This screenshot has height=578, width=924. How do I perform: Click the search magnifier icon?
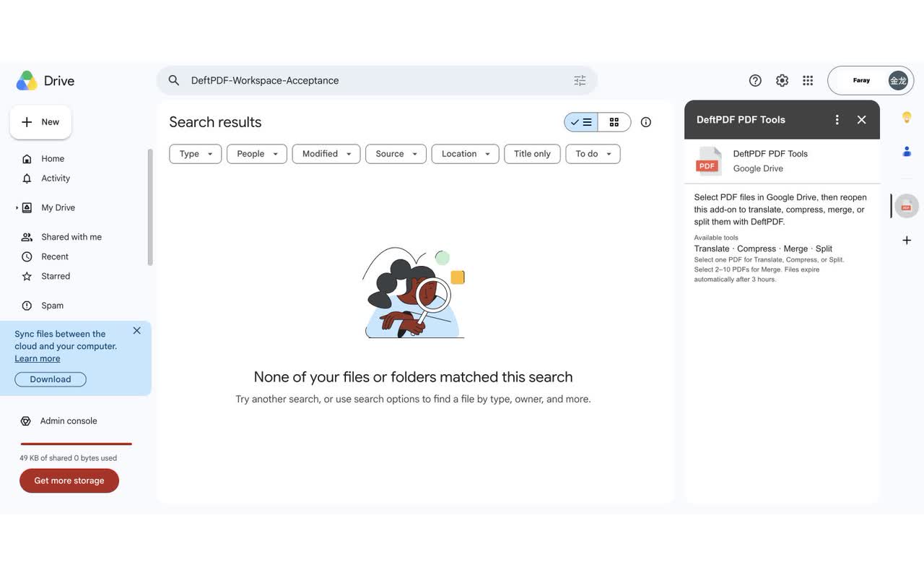pyautogui.click(x=174, y=80)
